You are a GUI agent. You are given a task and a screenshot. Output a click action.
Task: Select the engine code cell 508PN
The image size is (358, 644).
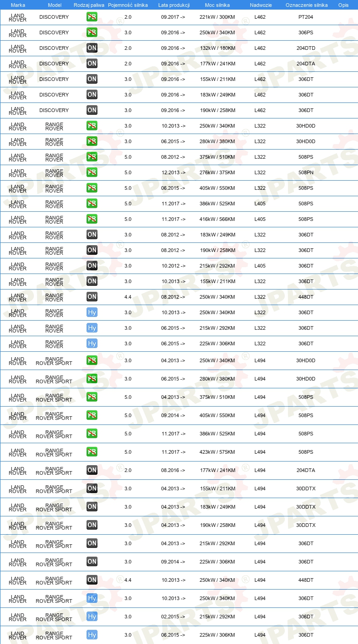tap(306, 172)
